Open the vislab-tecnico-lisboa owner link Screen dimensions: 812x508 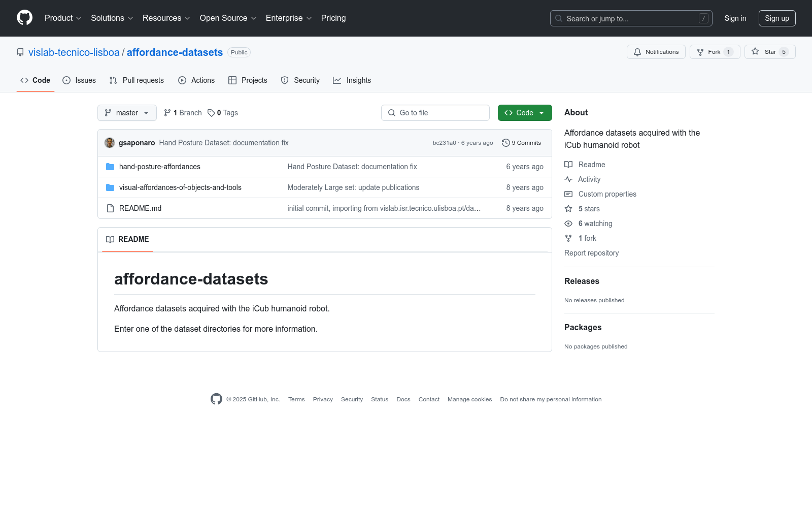(74, 52)
